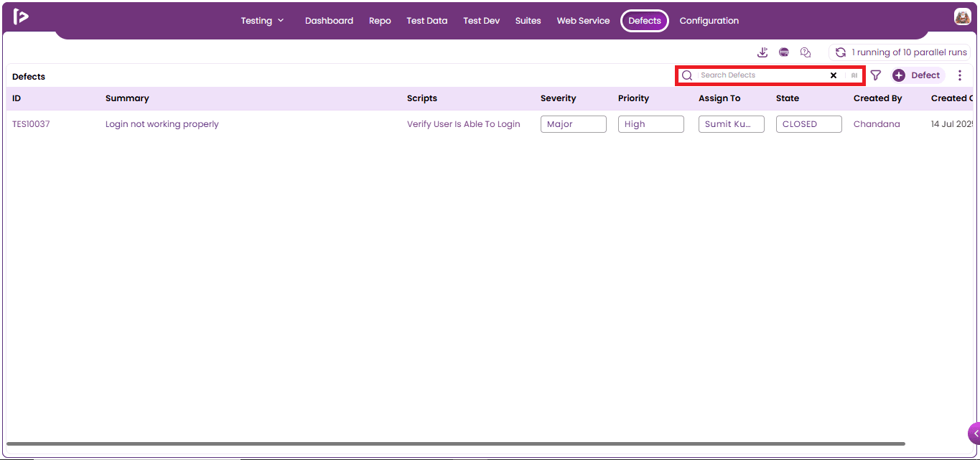Click the horizontal scrollbar under the table
The image size is (980, 460).
point(456,444)
